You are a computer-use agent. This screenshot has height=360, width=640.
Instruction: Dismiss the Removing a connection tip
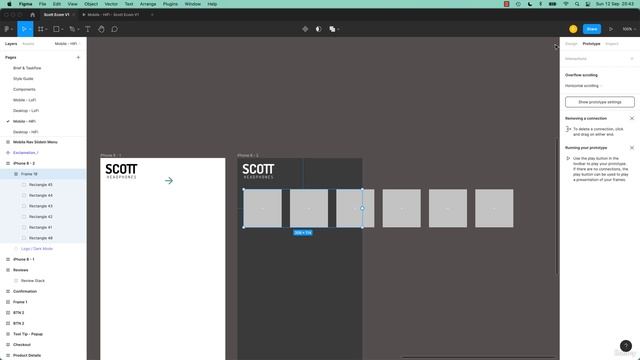click(632, 118)
